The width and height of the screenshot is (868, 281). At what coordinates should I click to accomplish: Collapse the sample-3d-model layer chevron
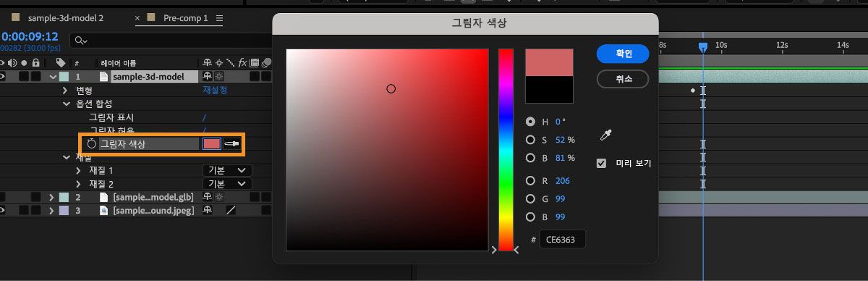coord(53,76)
